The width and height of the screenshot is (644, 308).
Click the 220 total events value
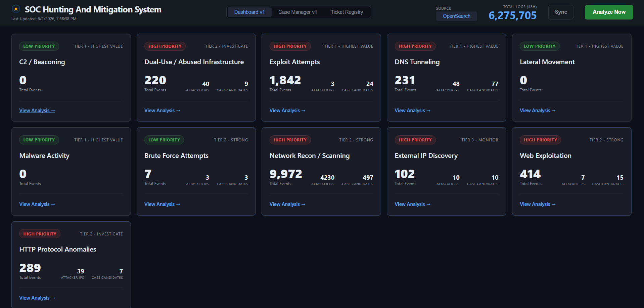coord(155,80)
